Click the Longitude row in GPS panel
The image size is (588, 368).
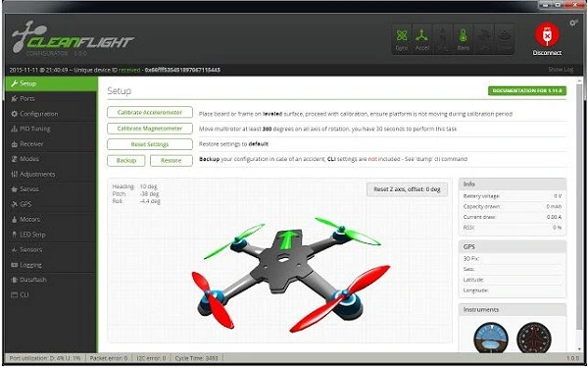point(513,290)
